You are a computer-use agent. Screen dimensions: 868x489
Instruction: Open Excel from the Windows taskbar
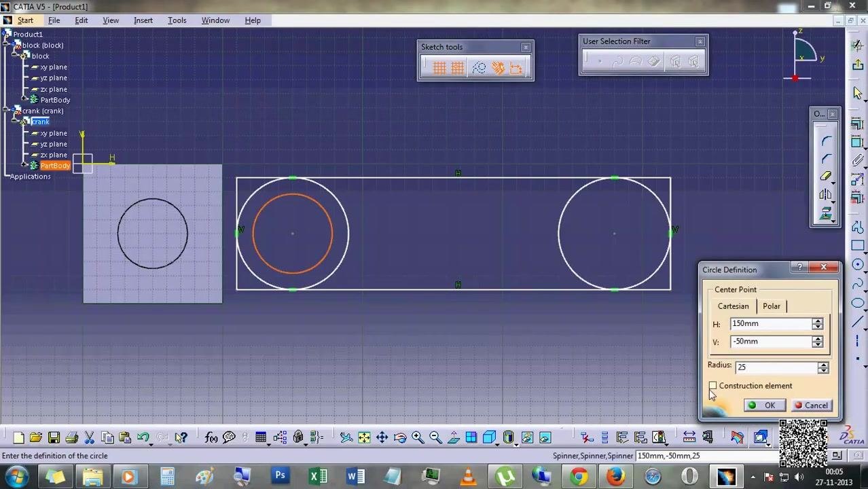pyautogui.click(x=318, y=477)
